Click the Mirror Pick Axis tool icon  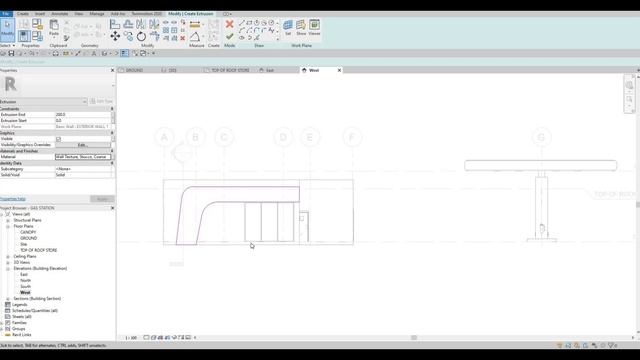coord(141,24)
